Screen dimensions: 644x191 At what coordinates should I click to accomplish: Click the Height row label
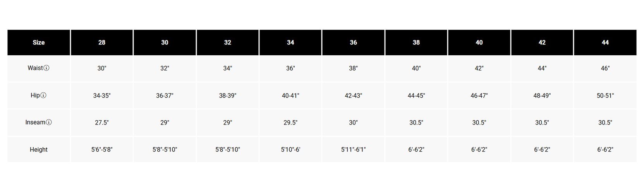[39, 150]
